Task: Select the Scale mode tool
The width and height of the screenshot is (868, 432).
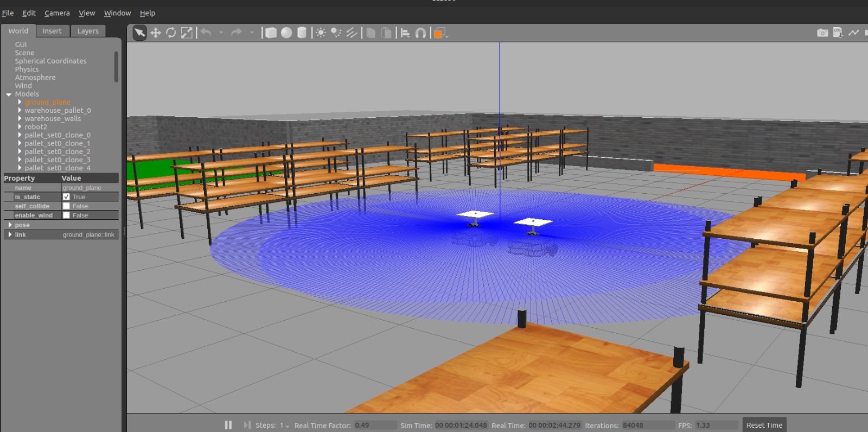Action: pos(187,33)
